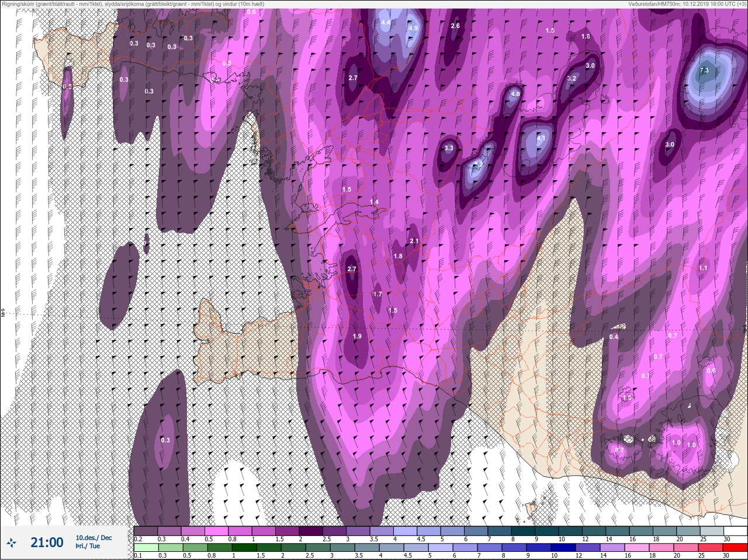Image resolution: width=748 pixels, height=560 pixels.
Task: Click the 3.2 precipitation value
Action: [572, 78]
